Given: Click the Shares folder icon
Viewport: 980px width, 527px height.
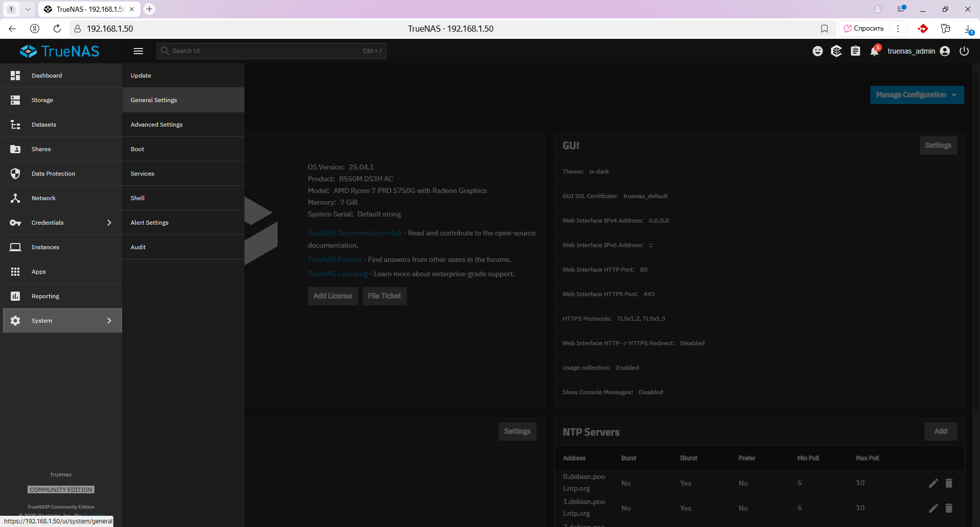Looking at the screenshot, I should click(15, 149).
